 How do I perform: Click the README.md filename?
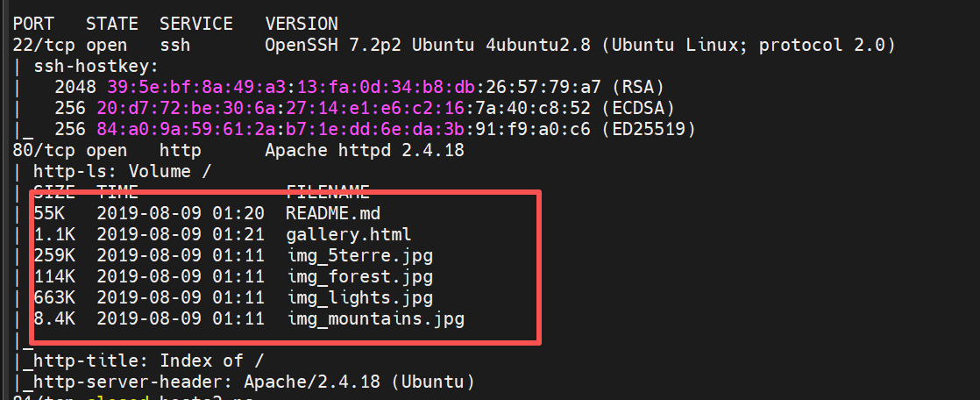coord(333,213)
